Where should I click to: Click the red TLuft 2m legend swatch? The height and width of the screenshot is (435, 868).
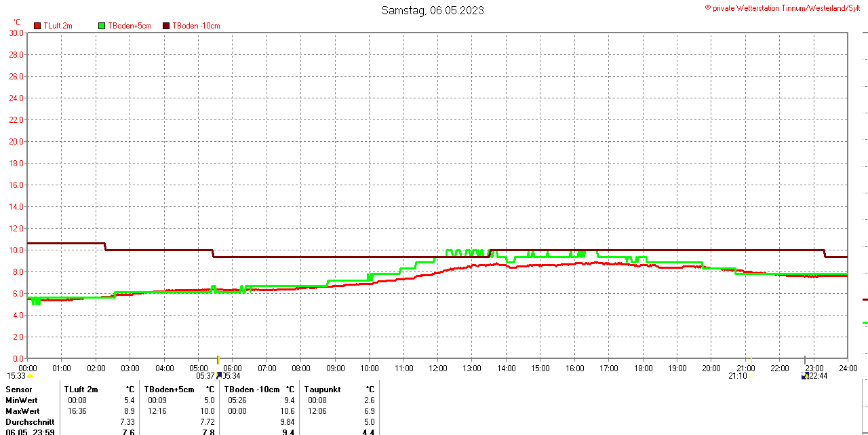37,26
